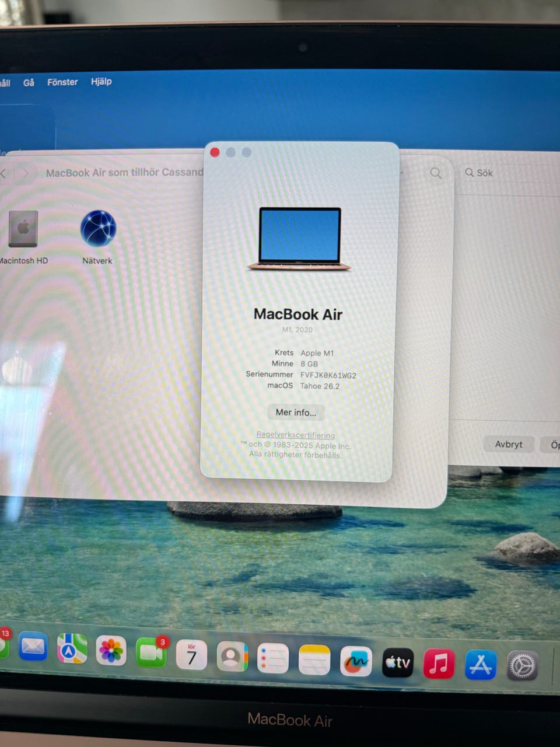This screenshot has height=747, width=560.
Task: Close the About This Mac window
Action: pyautogui.click(x=215, y=152)
